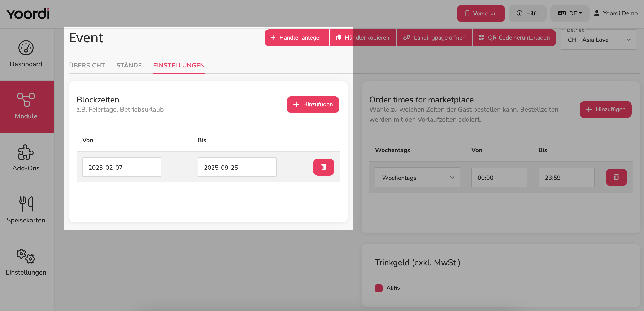The width and height of the screenshot is (644, 311).
Task: Delete the Wochentags order time row
Action: click(x=616, y=177)
